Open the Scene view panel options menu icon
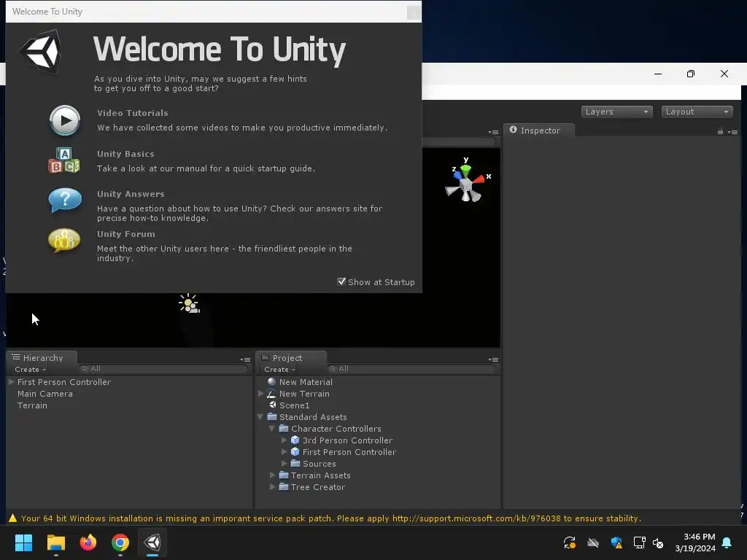Screen dimensions: 747x560 494,132
